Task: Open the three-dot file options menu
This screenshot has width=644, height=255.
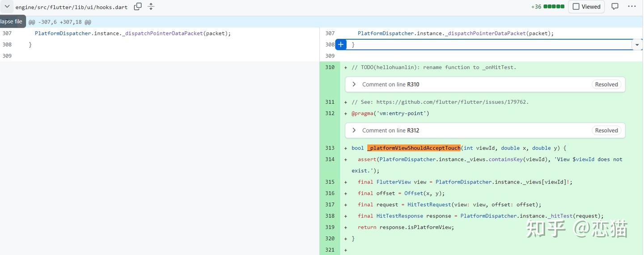Action: tap(632, 7)
